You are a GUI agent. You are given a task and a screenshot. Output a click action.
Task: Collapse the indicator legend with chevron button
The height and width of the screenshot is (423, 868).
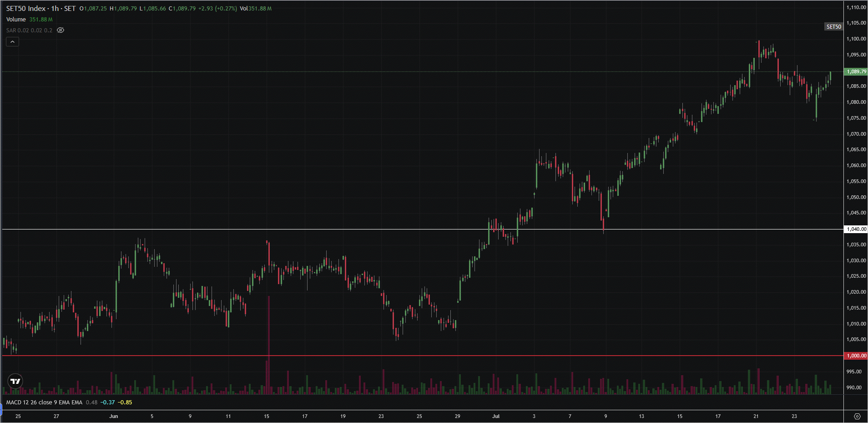tap(12, 42)
